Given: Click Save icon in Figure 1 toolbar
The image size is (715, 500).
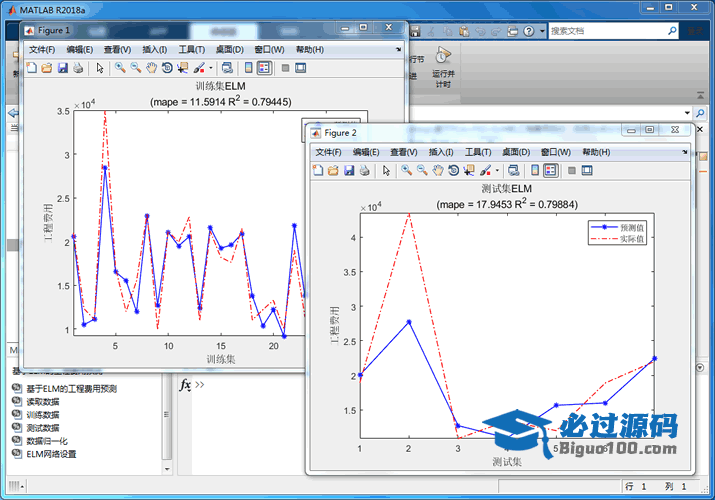Looking at the screenshot, I should 63,68.
